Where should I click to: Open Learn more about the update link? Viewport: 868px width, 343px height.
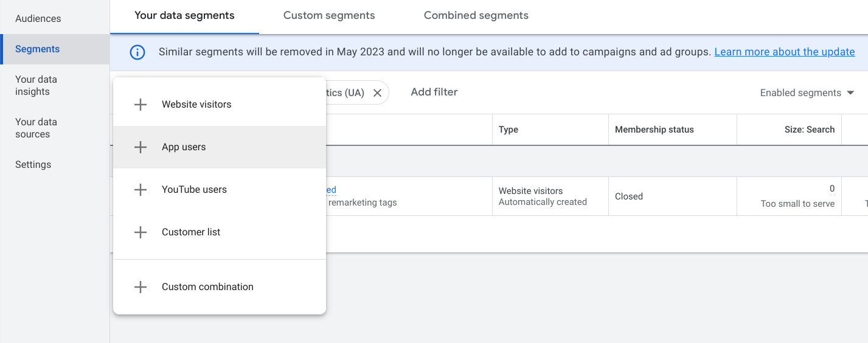[x=784, y=52]
